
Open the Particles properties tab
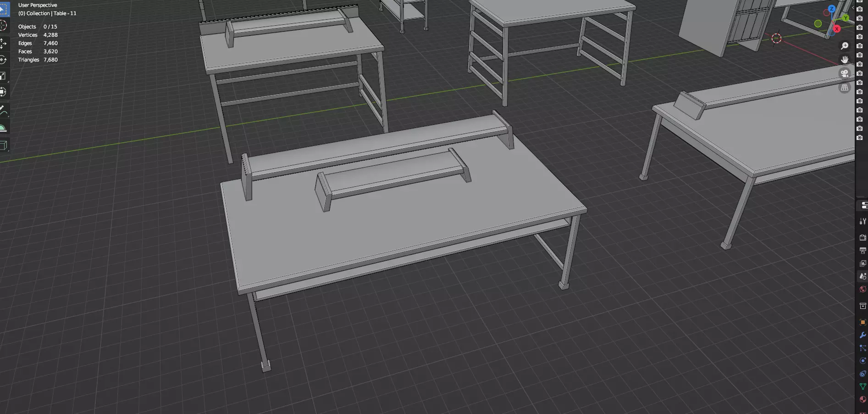coord(862,348)
